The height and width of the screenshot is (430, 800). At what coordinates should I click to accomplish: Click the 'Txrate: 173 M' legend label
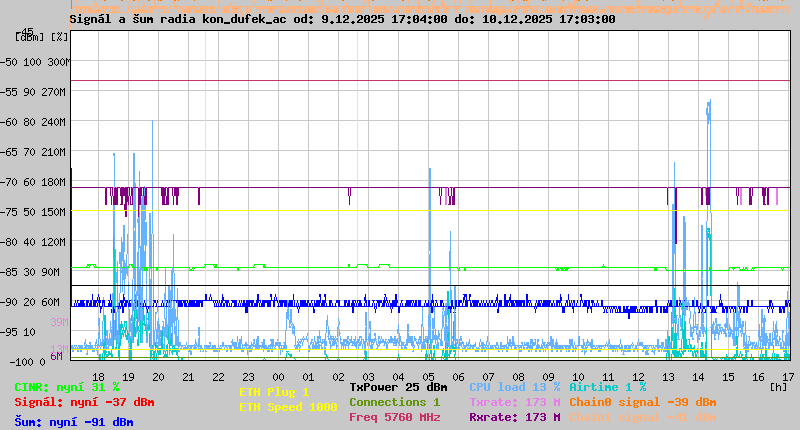pyautogui.click(x=515, y=402)
